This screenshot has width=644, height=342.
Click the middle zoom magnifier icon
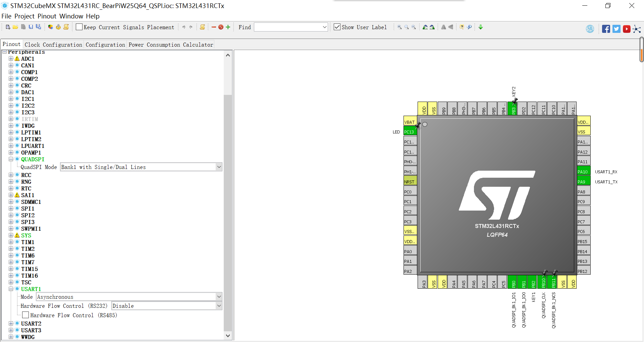(x=407, y=27)
